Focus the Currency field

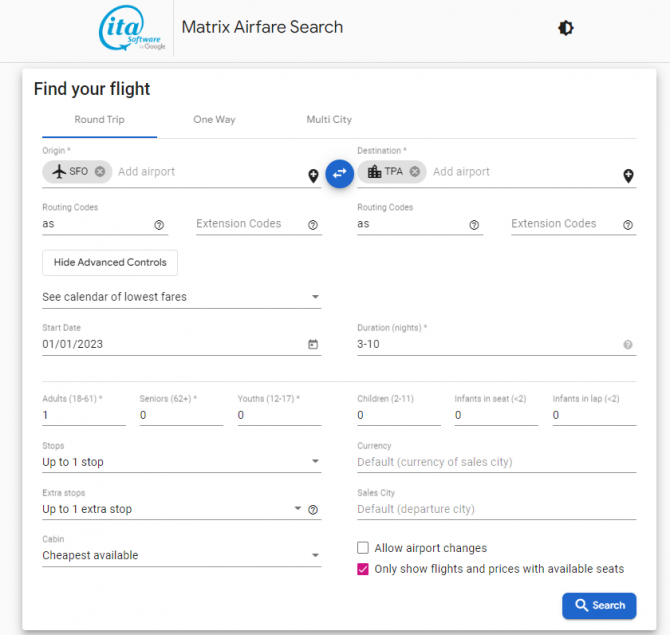[x=497, y=462]
